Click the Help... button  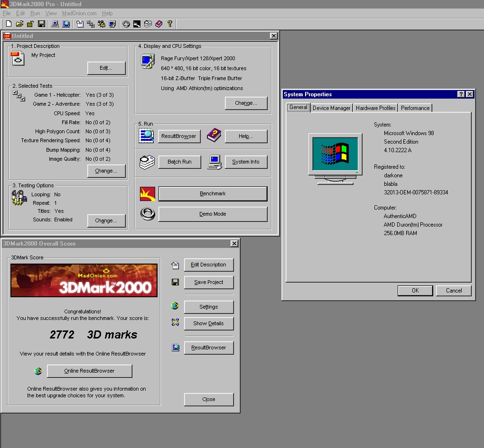coord(246,136)
